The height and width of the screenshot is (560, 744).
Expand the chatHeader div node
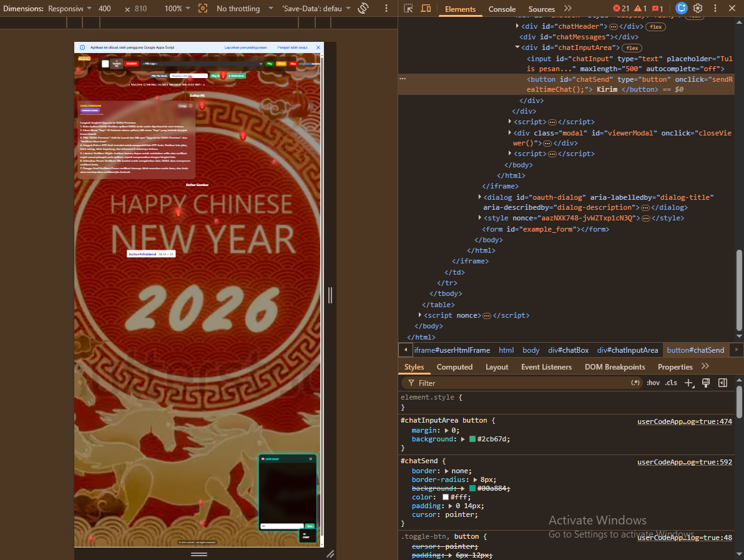[517, 26]
